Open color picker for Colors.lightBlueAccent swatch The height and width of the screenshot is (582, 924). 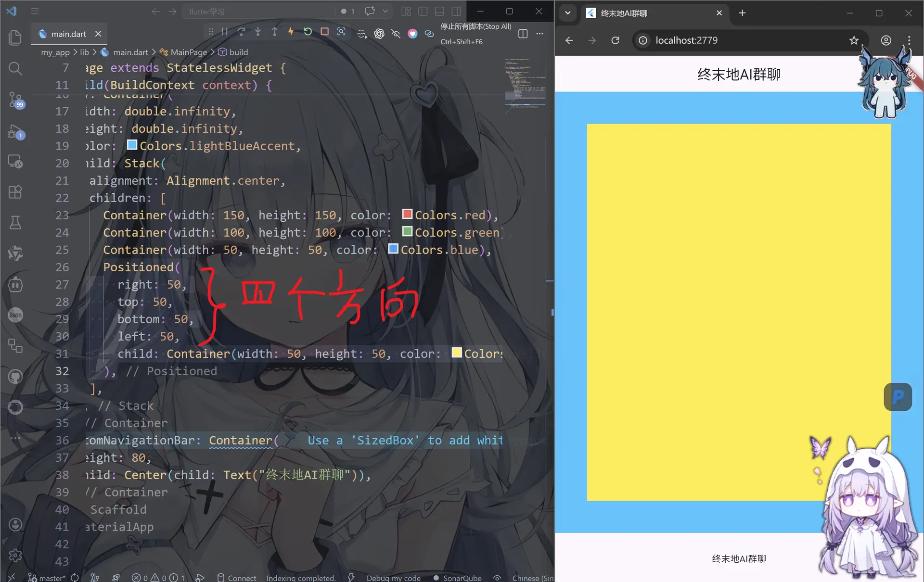coord(132,145)
